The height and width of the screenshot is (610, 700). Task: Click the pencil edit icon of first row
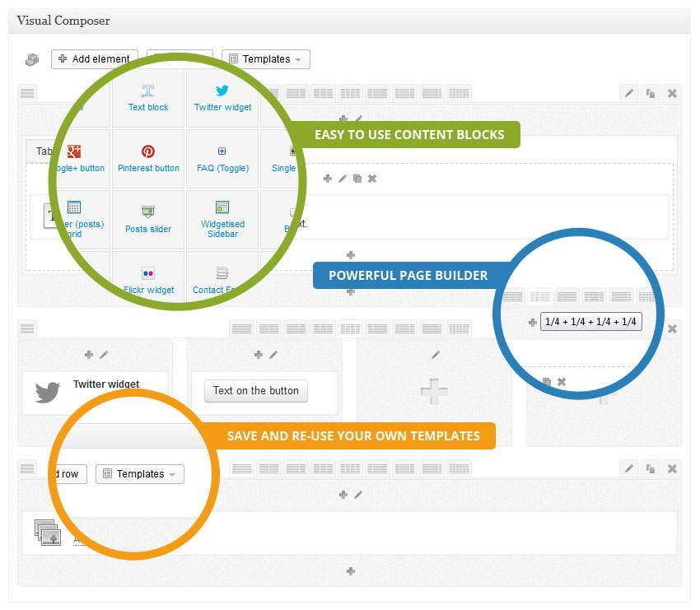(629, 93)
